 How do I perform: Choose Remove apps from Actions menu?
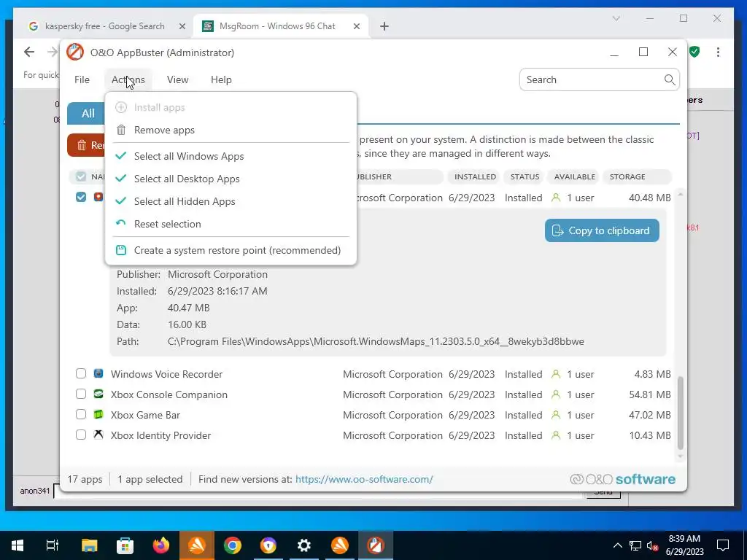(231, 130)
